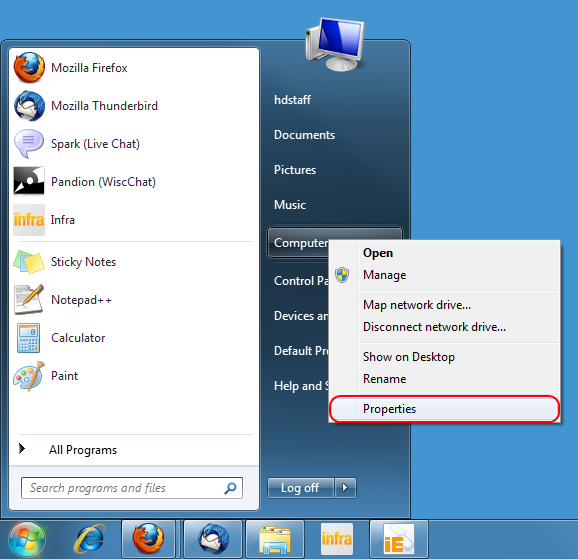
Task: Click the "Pandion (WiscChat)" label text
Action: (x=103, y=182)
